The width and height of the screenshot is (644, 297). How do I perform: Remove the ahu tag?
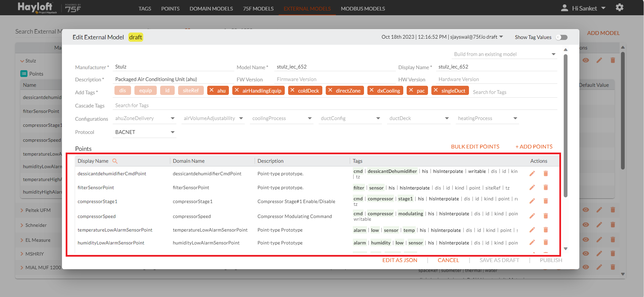(212, 90)
